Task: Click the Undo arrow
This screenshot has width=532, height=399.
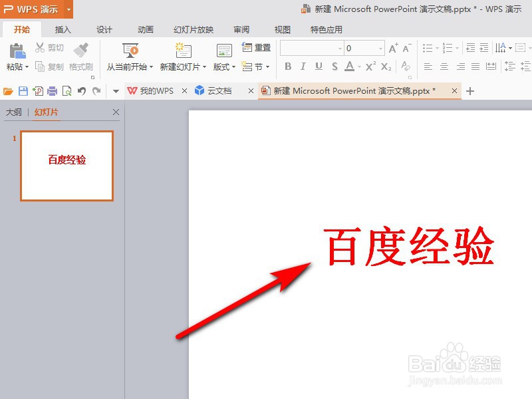Action: coord(82,91)
